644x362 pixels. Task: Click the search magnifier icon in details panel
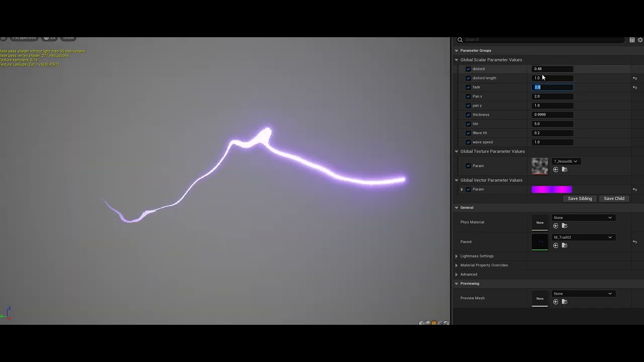click(x=460, y=40)
